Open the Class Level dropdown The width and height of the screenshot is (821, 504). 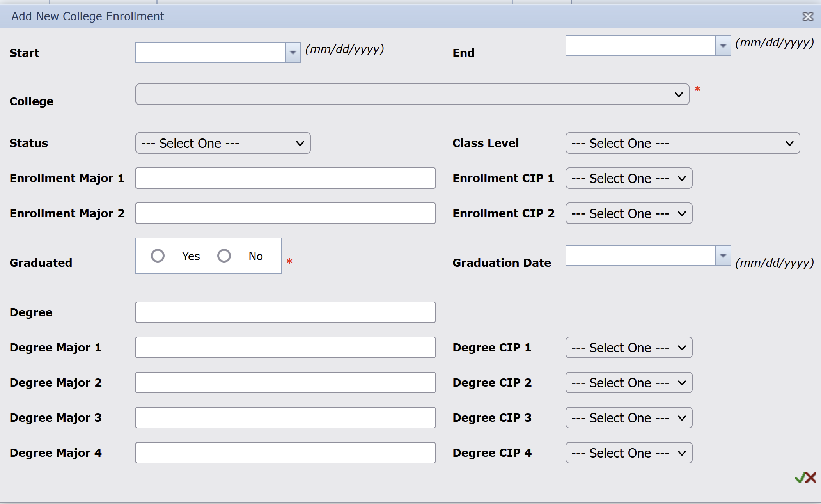coord(682,143)
